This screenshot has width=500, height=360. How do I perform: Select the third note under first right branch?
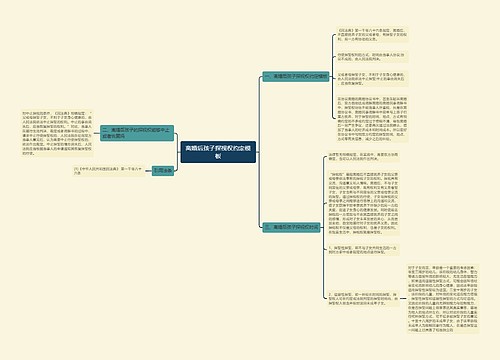point(372,79)
